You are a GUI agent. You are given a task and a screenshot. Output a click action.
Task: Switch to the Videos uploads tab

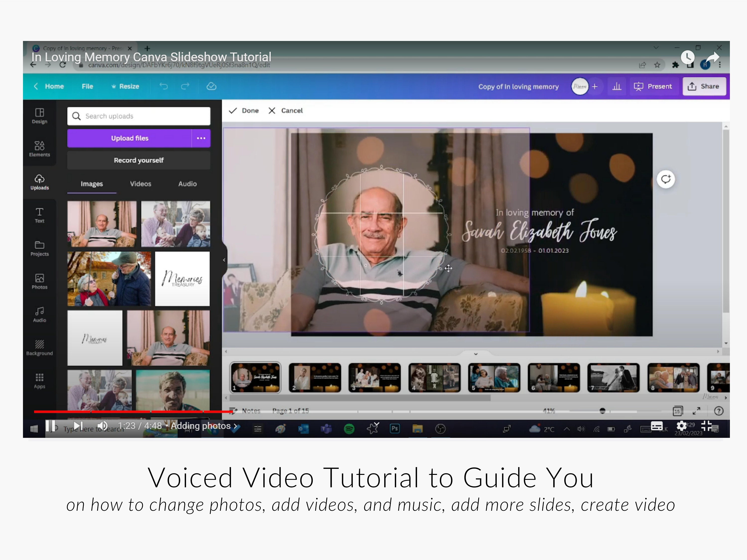[x=140, y=184]
